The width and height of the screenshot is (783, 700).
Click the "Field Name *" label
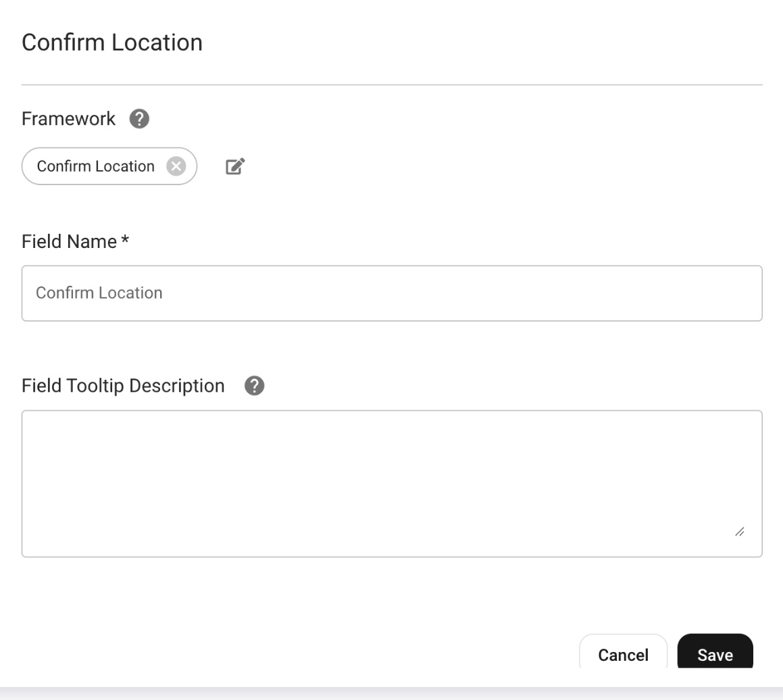[x=76, y=242]
